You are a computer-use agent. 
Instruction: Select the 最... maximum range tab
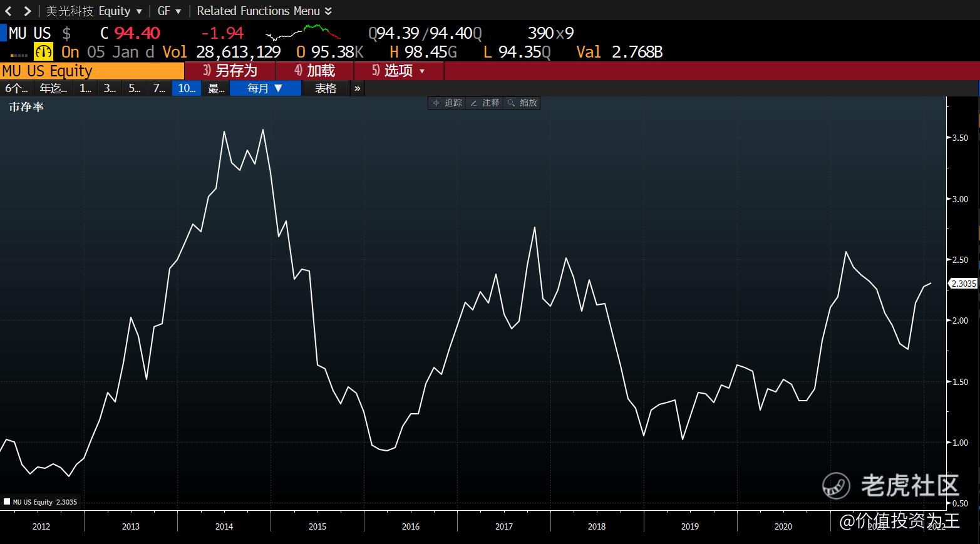coord(216,88)
